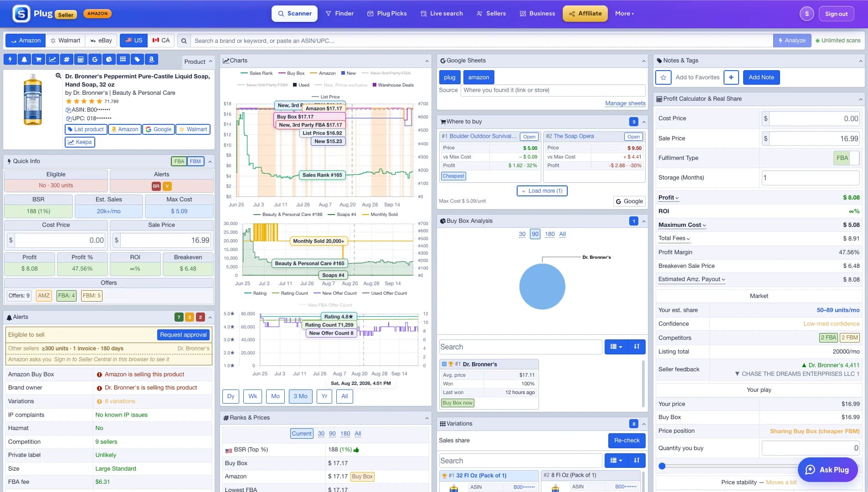The width and height of the screenshot is (868, 492).
Task: Click the Amazon logo toolbar icon
Action: click(x=151, y=59)
